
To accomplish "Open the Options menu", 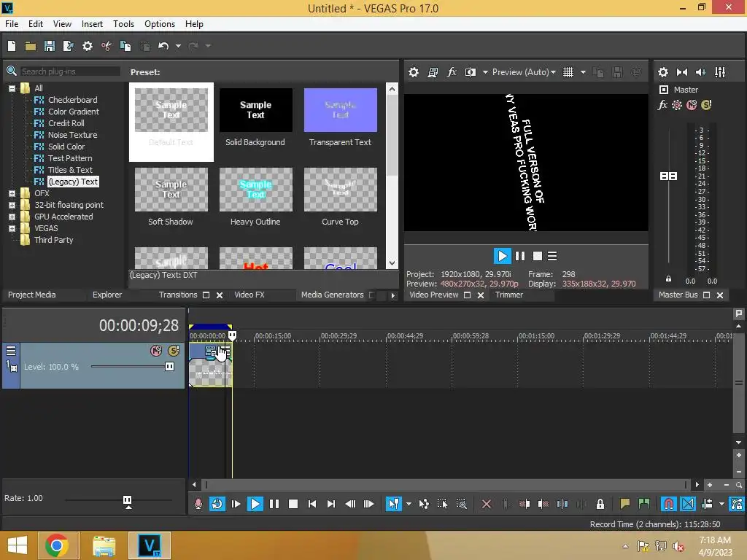I will tap(160, 24).
